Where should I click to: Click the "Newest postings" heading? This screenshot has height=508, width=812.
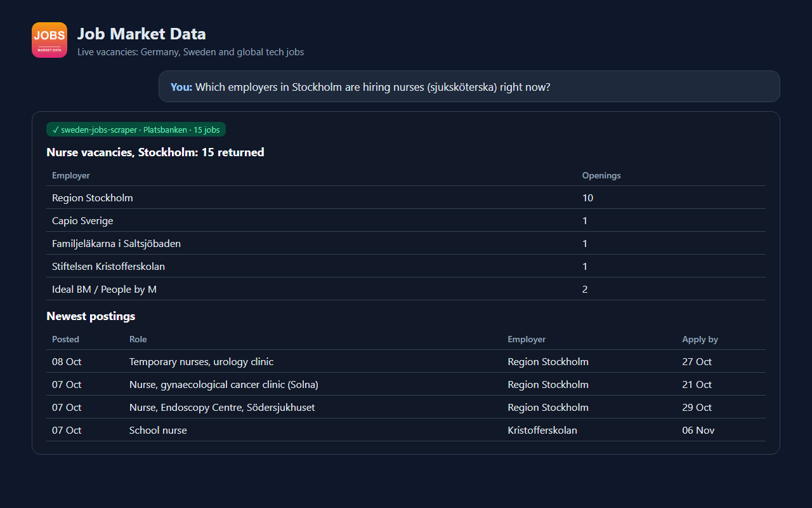pyautogui.click(x=91, y=316)
